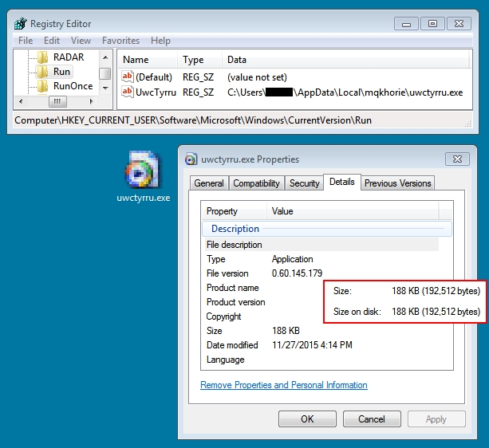Screen dimensions: 489x448
Task: Click the Data column header
Action: pos(345,60)
